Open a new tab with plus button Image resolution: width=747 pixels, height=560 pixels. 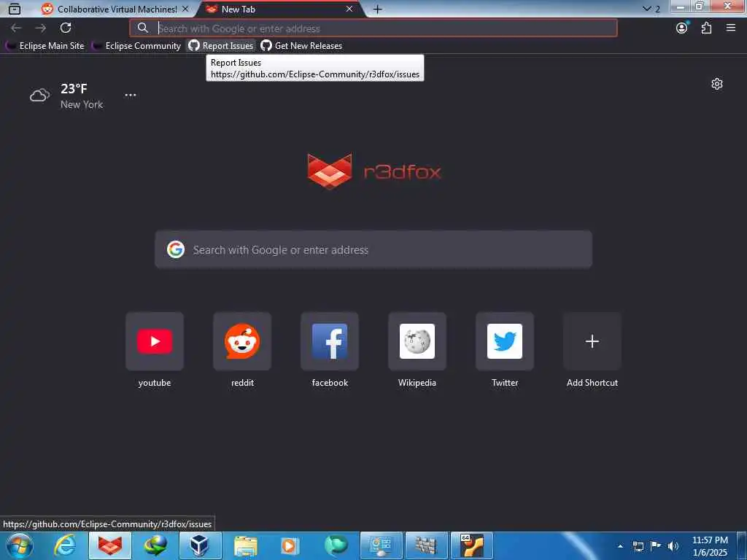tap(378, 9)
